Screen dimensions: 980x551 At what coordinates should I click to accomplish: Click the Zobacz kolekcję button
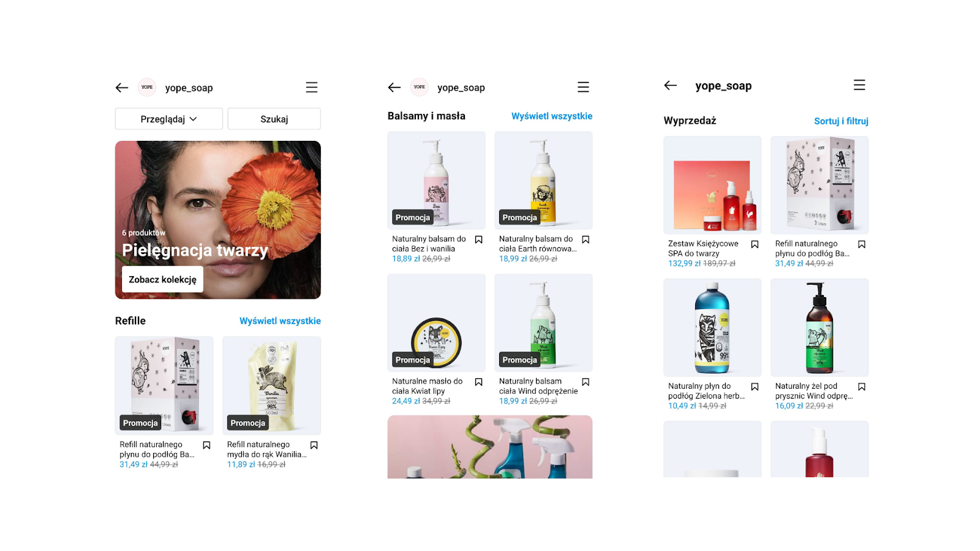point(162,279)
